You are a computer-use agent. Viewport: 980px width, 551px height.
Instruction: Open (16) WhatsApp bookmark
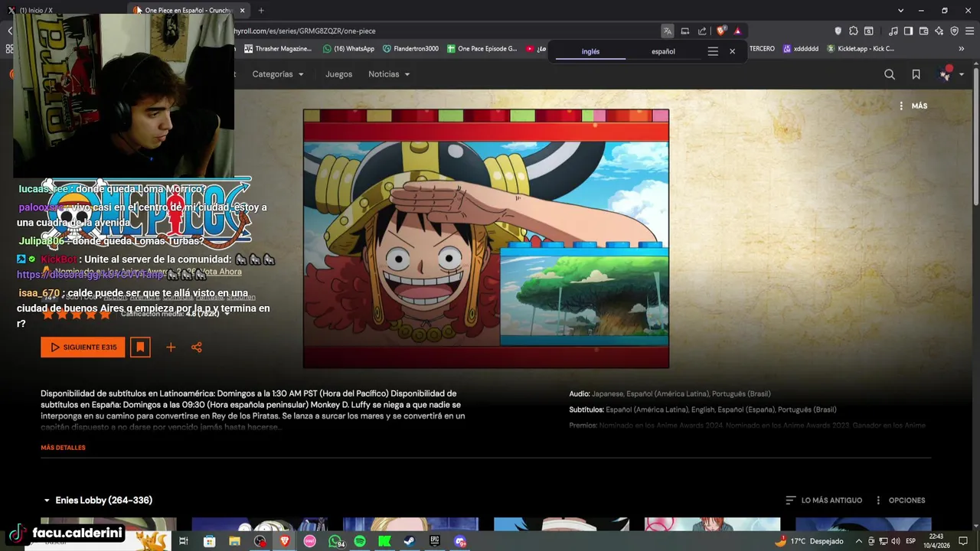coord(348,49)
